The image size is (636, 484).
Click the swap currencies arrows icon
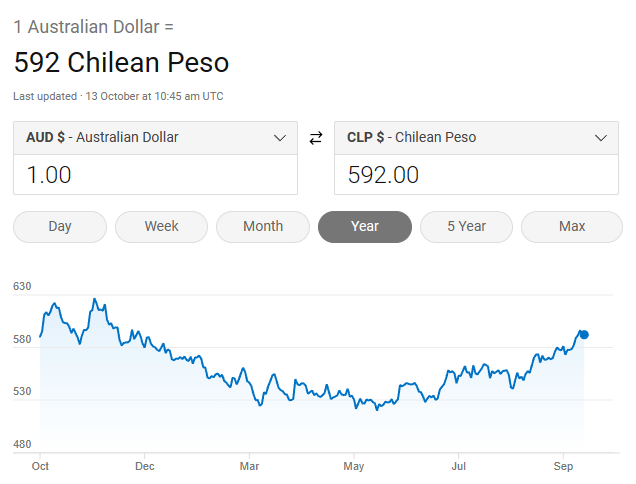click(316, 138)
